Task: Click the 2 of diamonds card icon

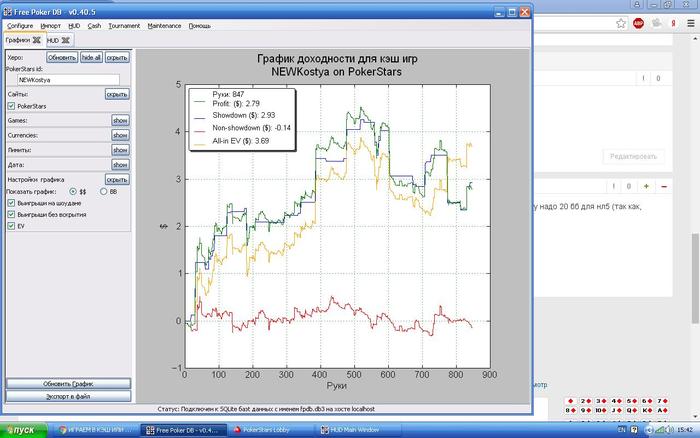Action: click(586, 401)
